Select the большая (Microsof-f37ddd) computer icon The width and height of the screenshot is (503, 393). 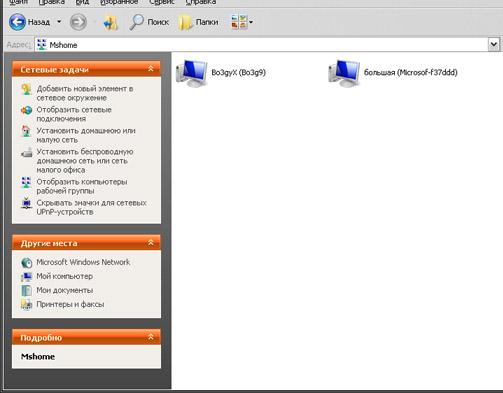tap(344, 73)
